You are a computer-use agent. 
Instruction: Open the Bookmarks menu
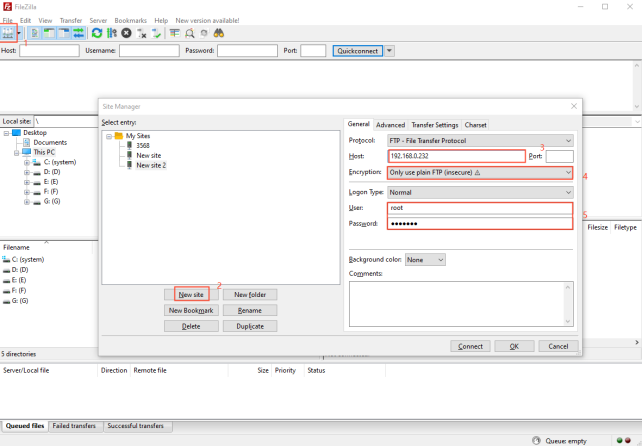pos(130,20)
